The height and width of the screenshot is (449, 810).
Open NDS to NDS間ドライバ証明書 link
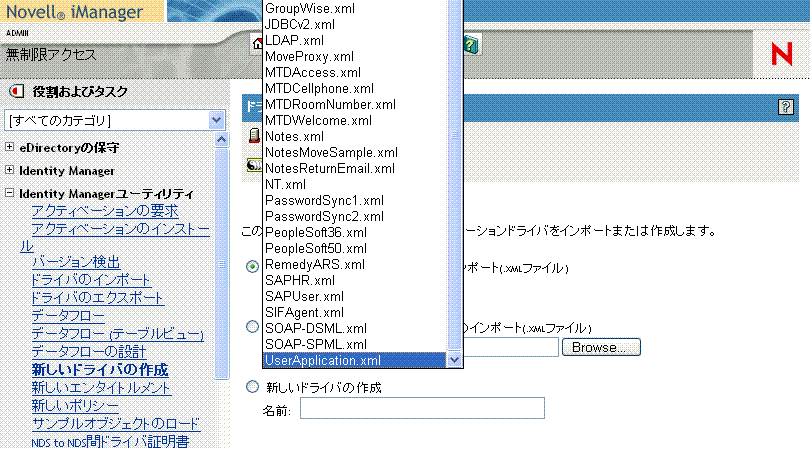110,442
